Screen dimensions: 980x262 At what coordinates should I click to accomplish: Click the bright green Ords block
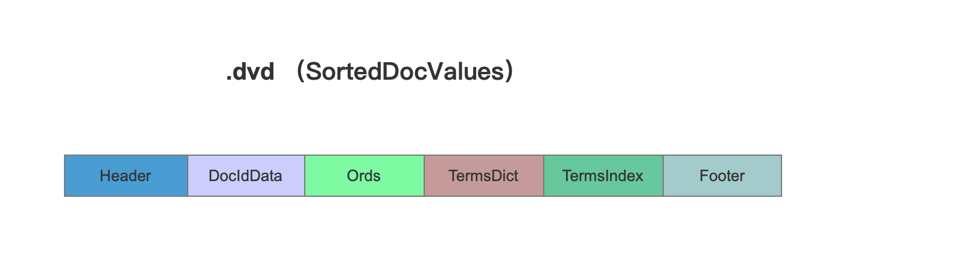click(364, 176)
